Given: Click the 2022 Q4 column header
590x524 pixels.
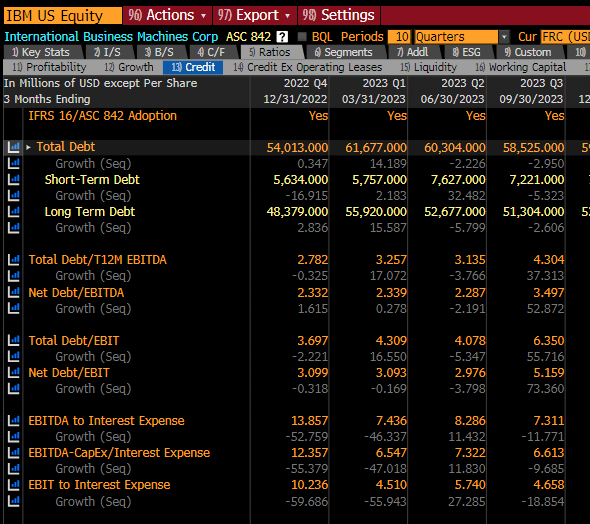Looking at the screenshot, I should coord(305,83).
